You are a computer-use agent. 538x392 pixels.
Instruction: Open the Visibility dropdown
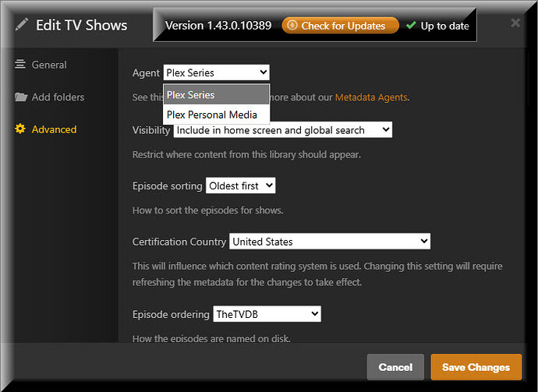(x=283, y=130)
